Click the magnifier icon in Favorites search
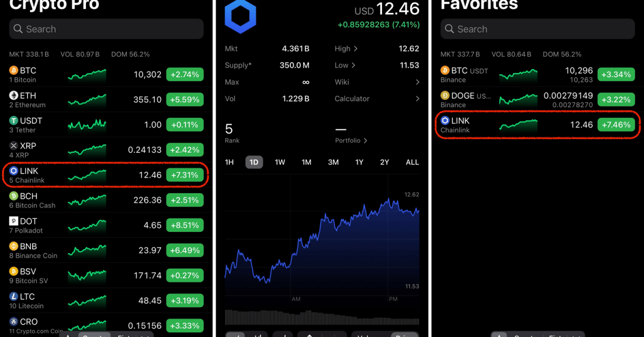 coord(450,29)
